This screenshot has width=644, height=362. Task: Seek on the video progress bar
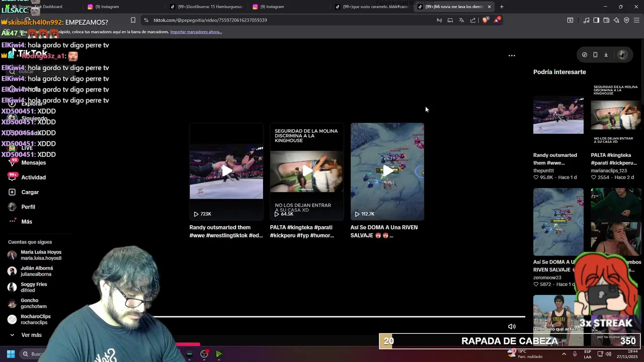point(339,317)
